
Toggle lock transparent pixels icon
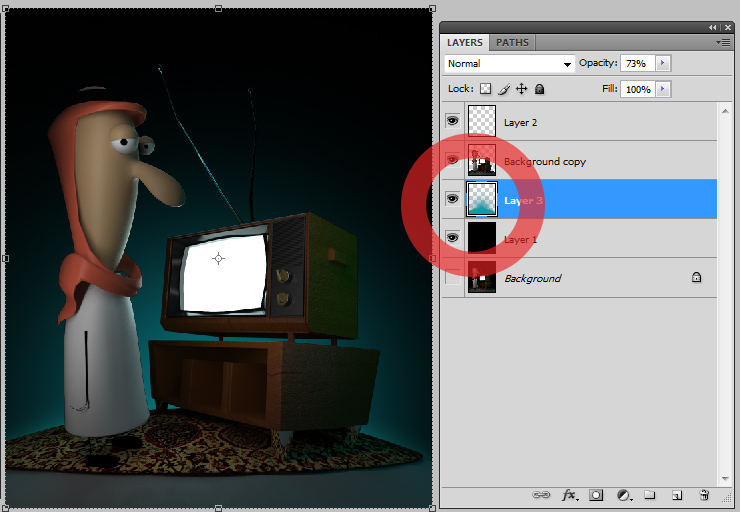coord(485,89)
